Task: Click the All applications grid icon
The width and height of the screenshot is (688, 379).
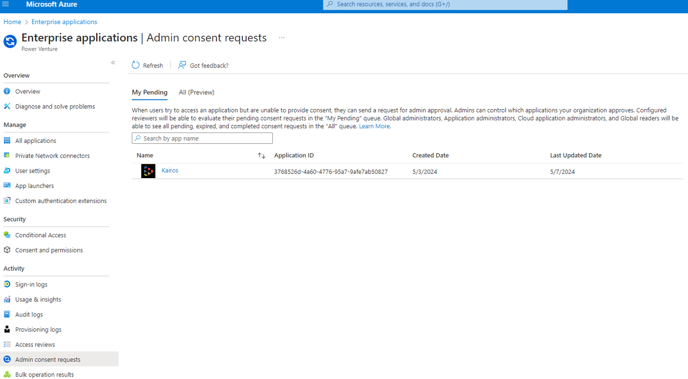Action: (x=7, y=140)
